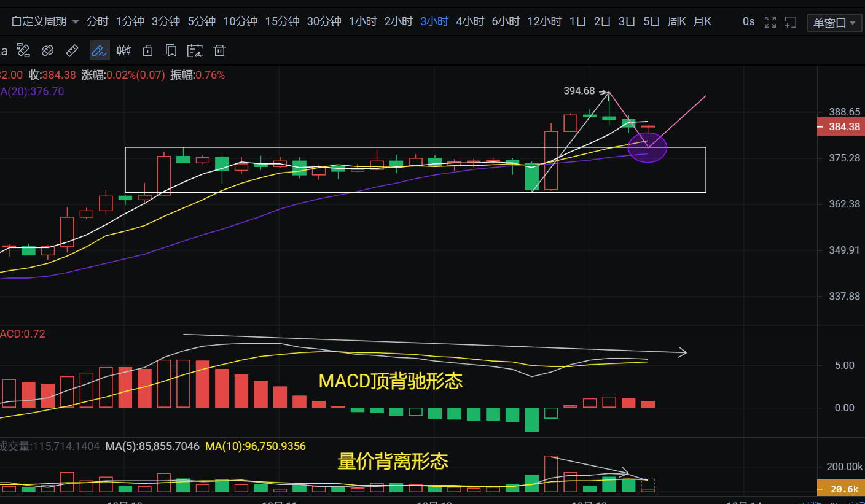Image resolution: width=865 pixels, height=504 pixels.
Task: Switch to the 3日 period
Action: tap(627, 21)
